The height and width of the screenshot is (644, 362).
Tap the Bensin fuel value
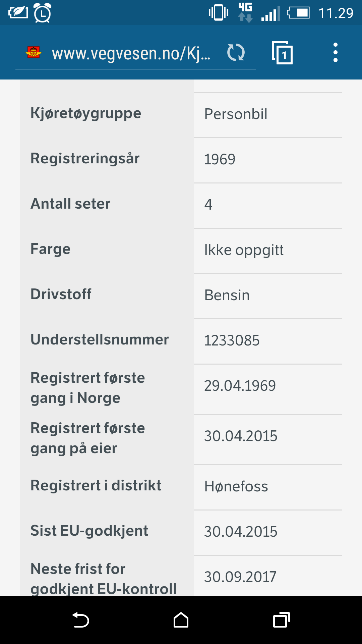[227, 295]
